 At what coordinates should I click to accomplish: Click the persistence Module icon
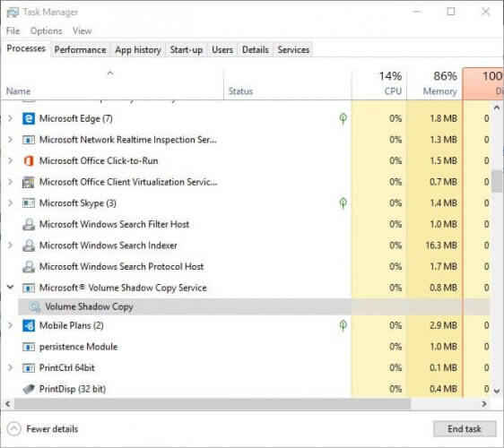pyautogui.click(x=29, y=347)
